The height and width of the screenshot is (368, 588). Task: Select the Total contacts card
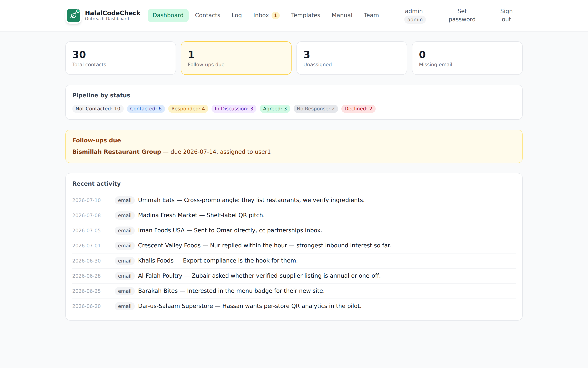tap(120, 58)
